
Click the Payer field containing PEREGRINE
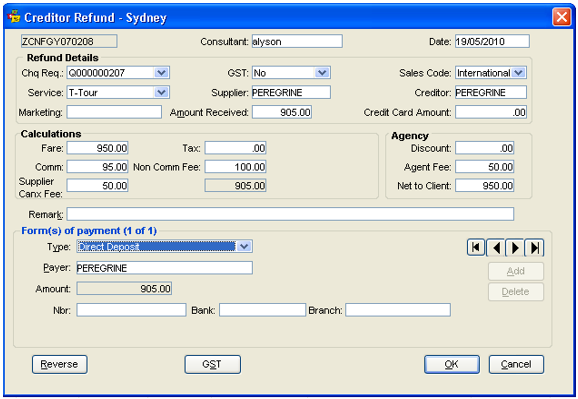click(x=164, y=268)
